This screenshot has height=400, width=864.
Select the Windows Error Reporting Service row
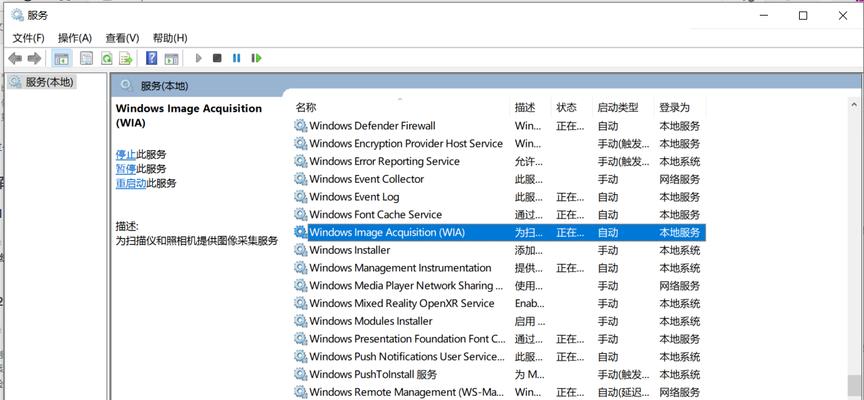(x=499, y=161)
